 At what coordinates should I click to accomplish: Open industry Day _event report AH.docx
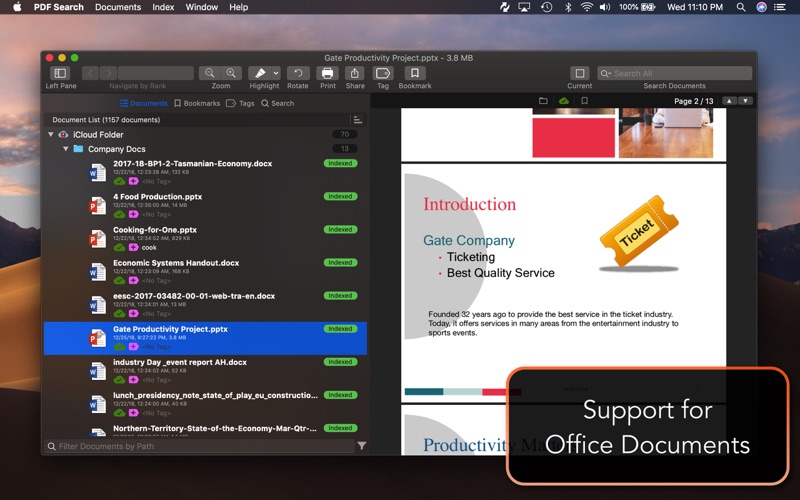coord(180,362)
